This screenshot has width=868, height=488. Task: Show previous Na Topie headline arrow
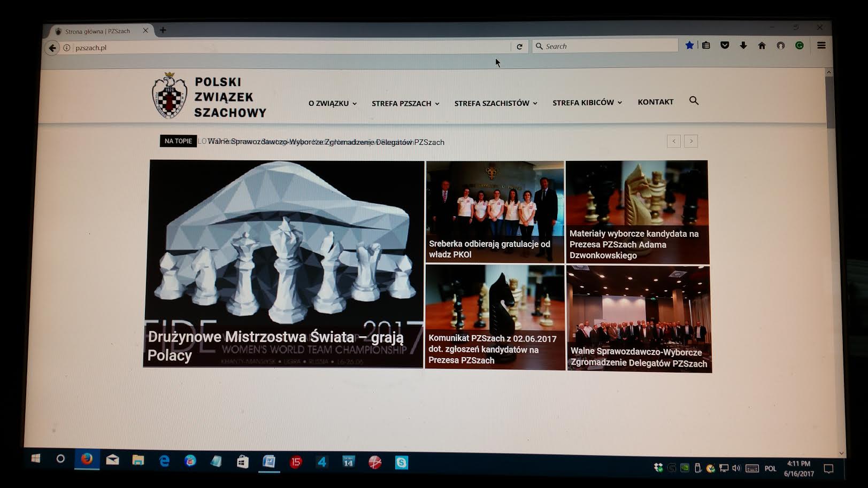(x=674, y=141)
